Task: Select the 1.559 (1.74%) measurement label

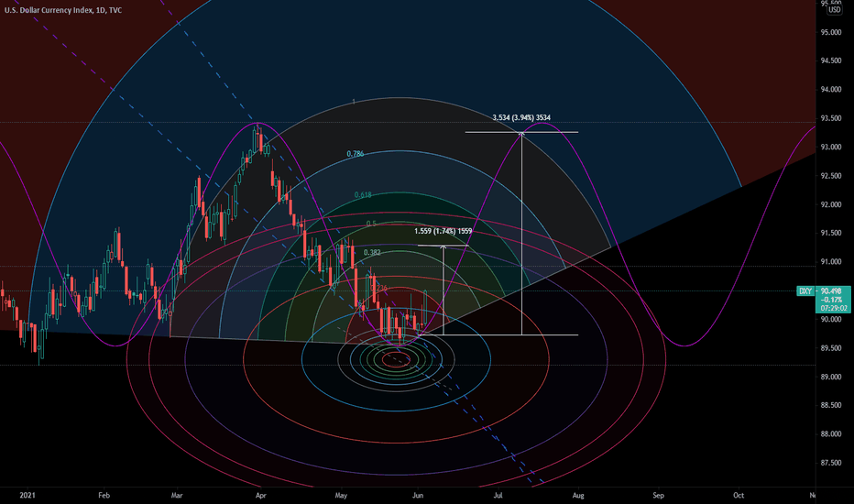Action: [x=443, y=231]
